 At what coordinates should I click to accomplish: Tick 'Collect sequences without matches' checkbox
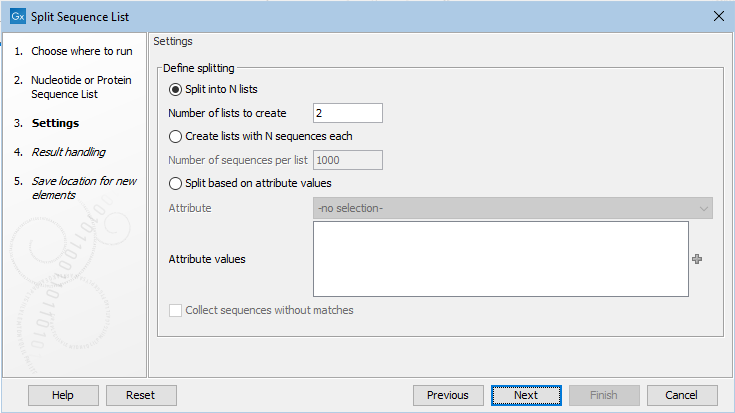[x=176, y=310]
